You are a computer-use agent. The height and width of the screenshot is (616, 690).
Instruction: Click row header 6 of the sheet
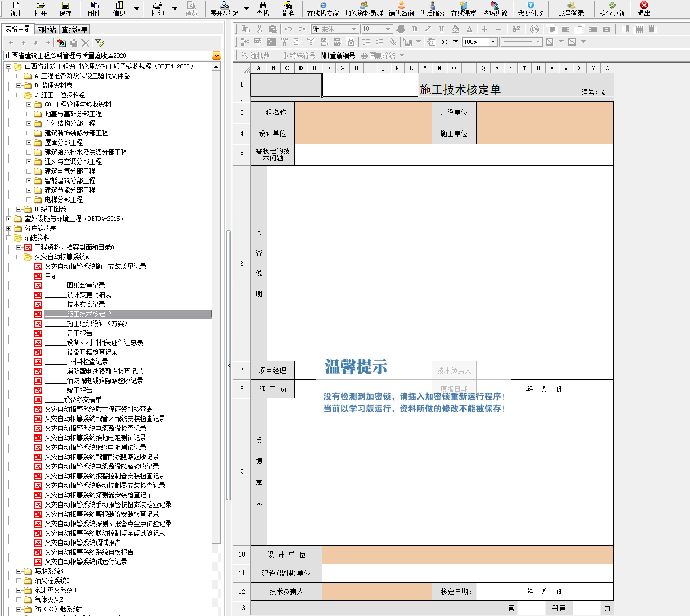point(242,263)
